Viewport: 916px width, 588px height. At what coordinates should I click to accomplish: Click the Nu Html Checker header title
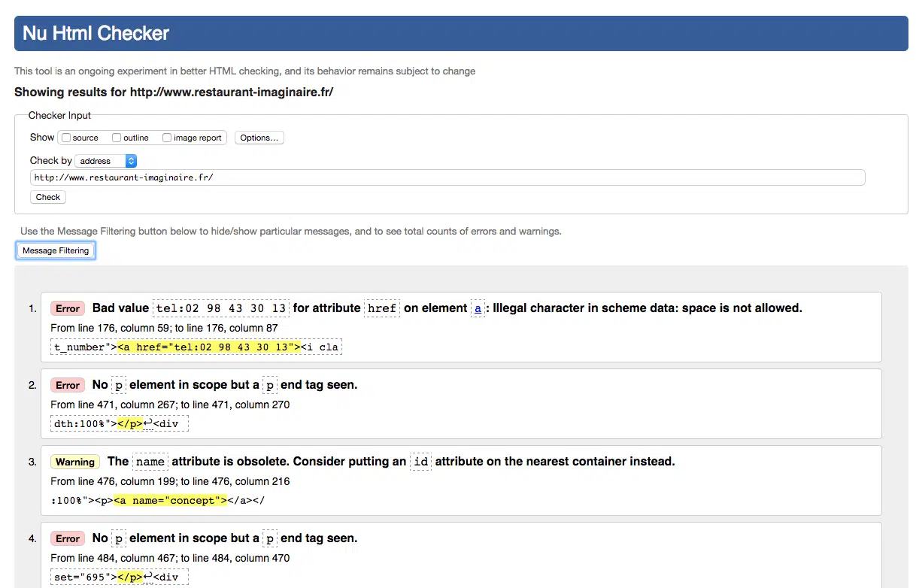point(96,34)
